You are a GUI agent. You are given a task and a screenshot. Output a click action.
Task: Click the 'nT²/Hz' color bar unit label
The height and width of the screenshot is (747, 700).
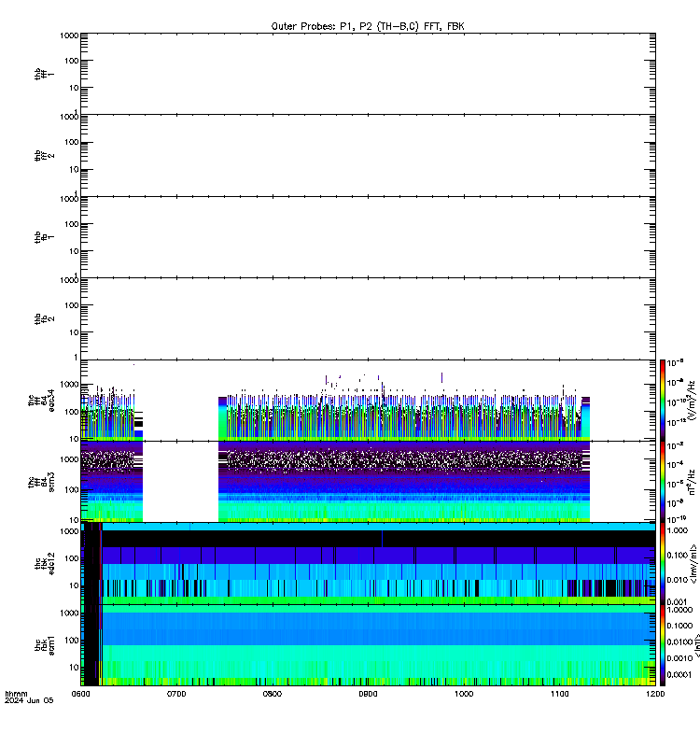point(692,482)
